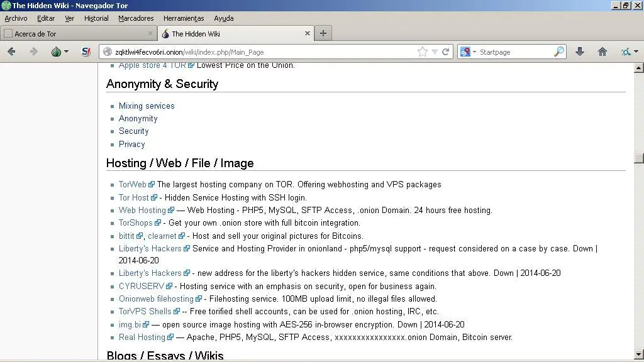Open a new tab with plus
Image resolution: width=644 pixels, height=362 pixels.
pos(323,33)
